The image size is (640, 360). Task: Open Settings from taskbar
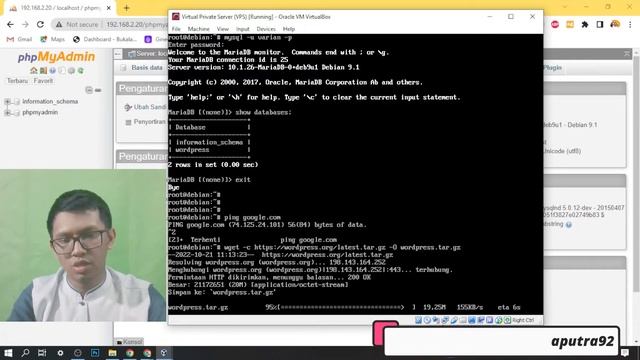[60, 353]
